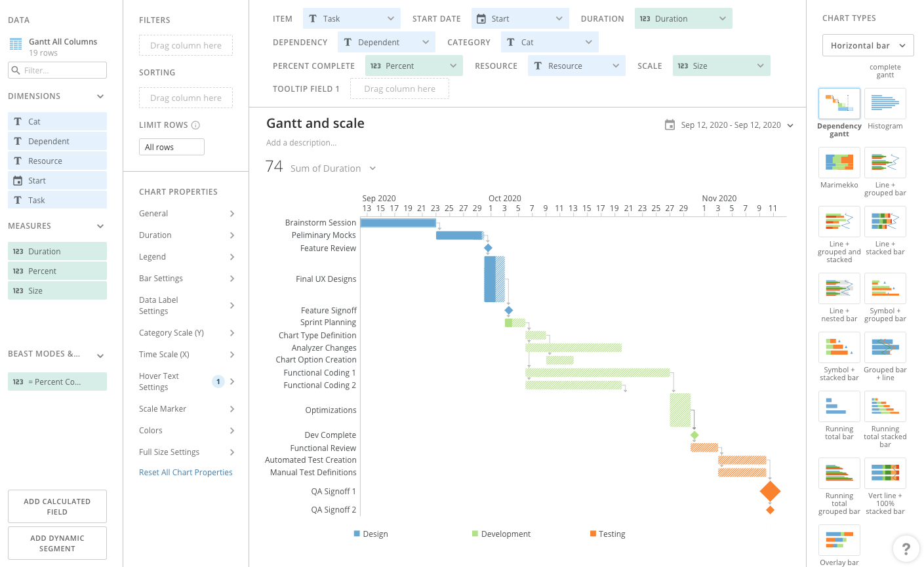The image size is (924, 567).
Task: Open the Horizontal bar chart type dropdown
Action: click(868, 46)
